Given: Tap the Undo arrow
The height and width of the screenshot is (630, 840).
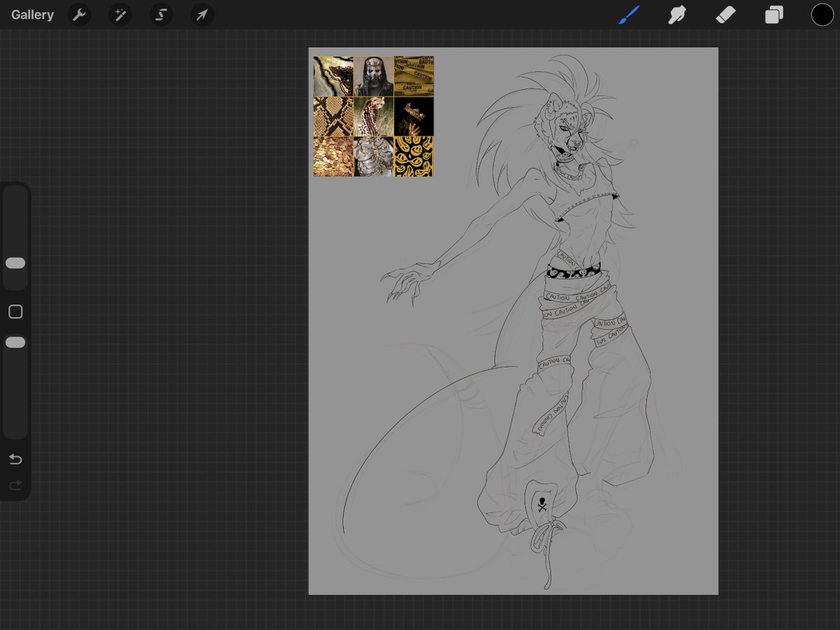Looking at the screenshot, I should pos(15,459).
